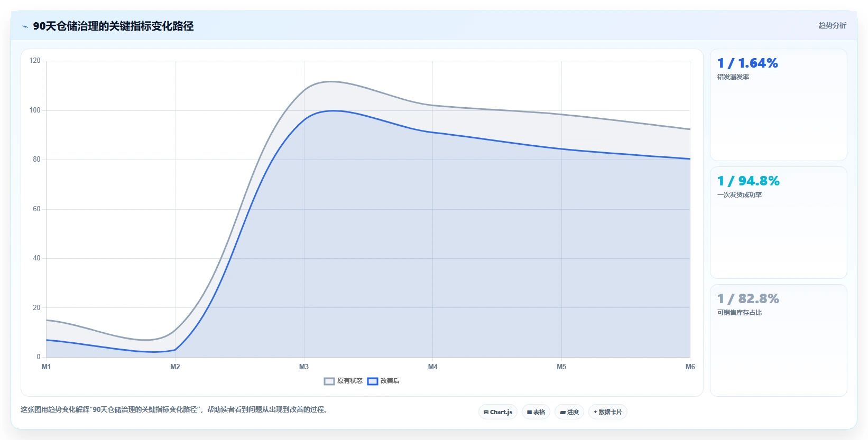Click the 1 / 1.64% value
The image size is (868, 440).
click(x=747, y=63)
